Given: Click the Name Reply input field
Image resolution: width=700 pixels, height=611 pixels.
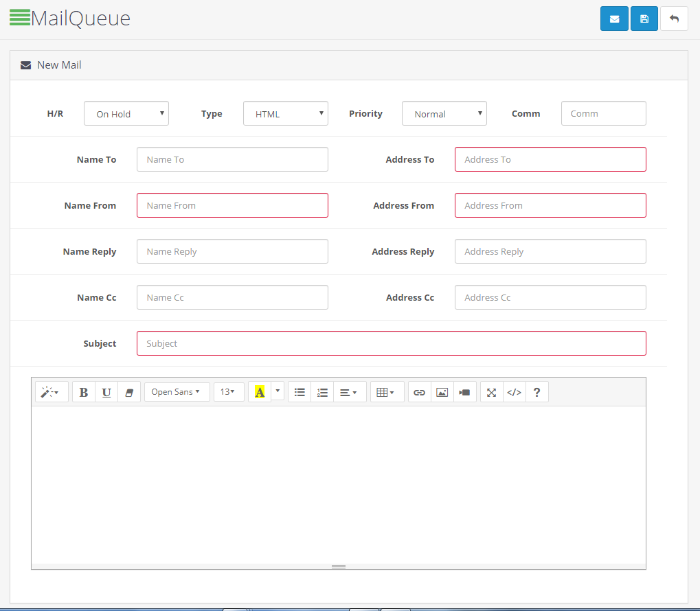Looking at the screenshot, I should pos(233,251).
